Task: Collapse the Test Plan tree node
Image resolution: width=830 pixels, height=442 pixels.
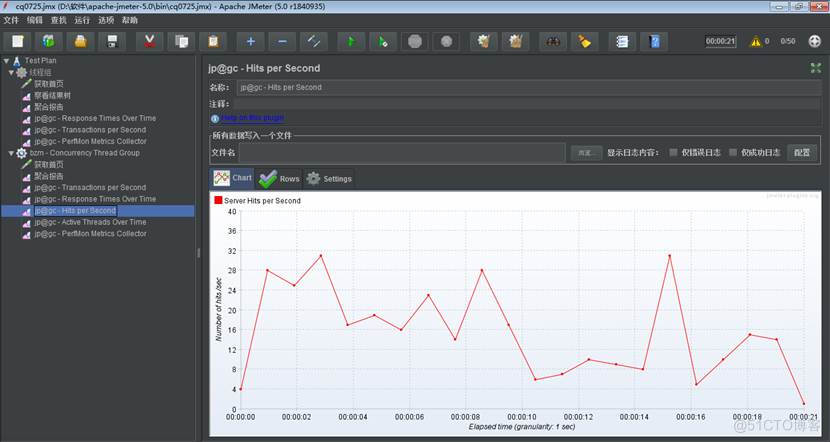Action: [6, 61]
